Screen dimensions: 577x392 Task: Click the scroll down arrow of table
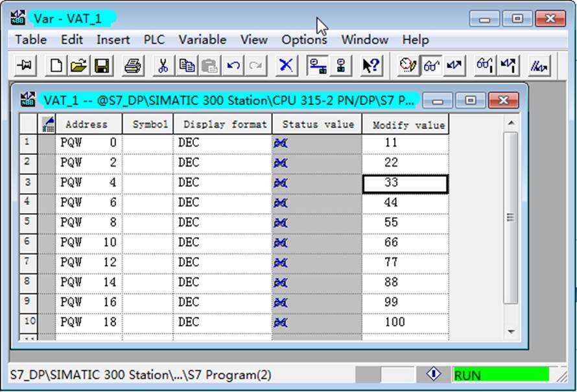pos(511,331)
